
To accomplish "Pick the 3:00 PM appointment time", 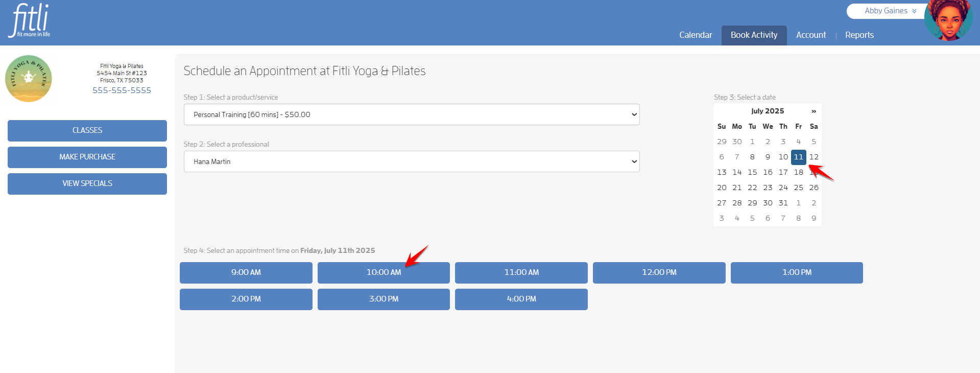I will point(384,299).
